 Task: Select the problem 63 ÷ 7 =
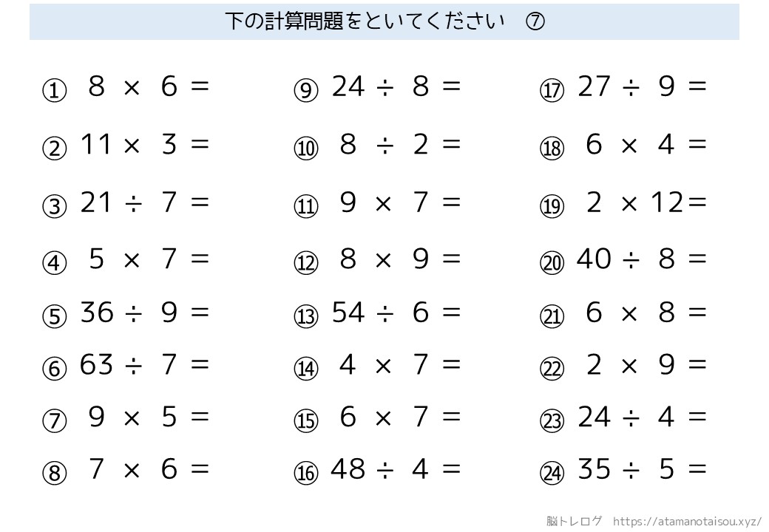pyautogui.click(x=145, y=364)
